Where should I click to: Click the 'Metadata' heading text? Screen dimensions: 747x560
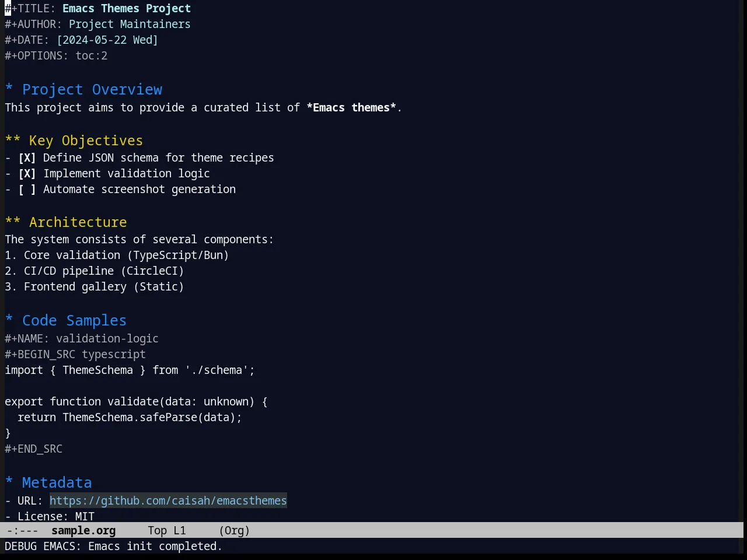pos(57,482)
